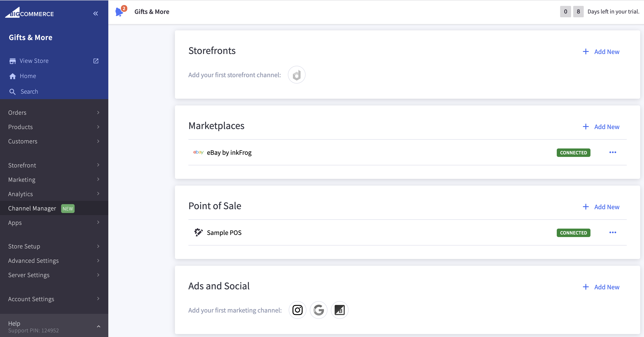This screenshot has width=644, height=337.
Task: Click the BigCommerce marketing channel icon
Action: click(x=339, y=310)
